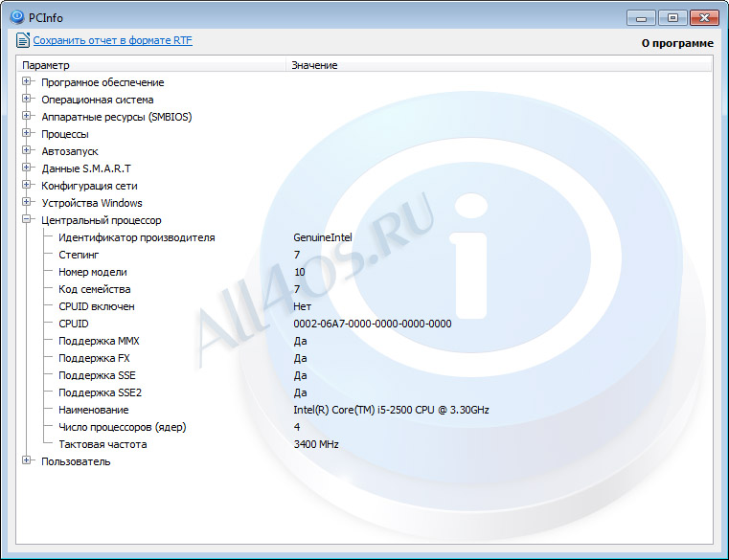Collapse the 'Центральный процессор' node

(x=27, y=219)
